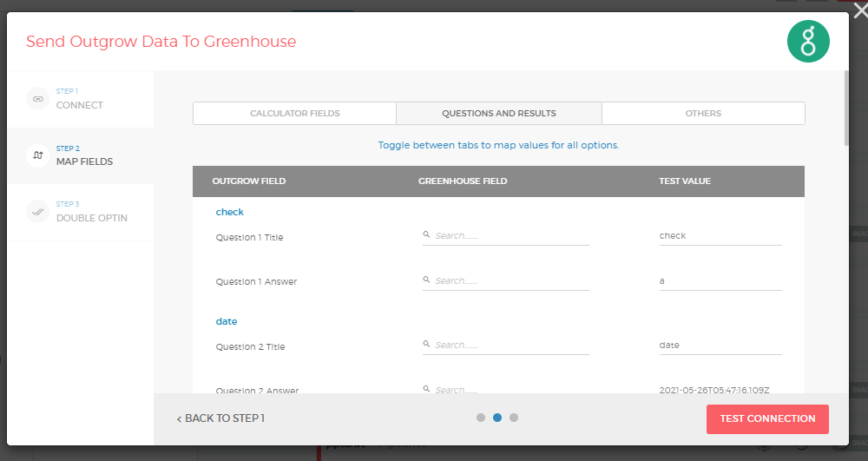This screenshot has height=461, width=868.
Task: Click test value field containing 'date'
Action: point(720,346)
